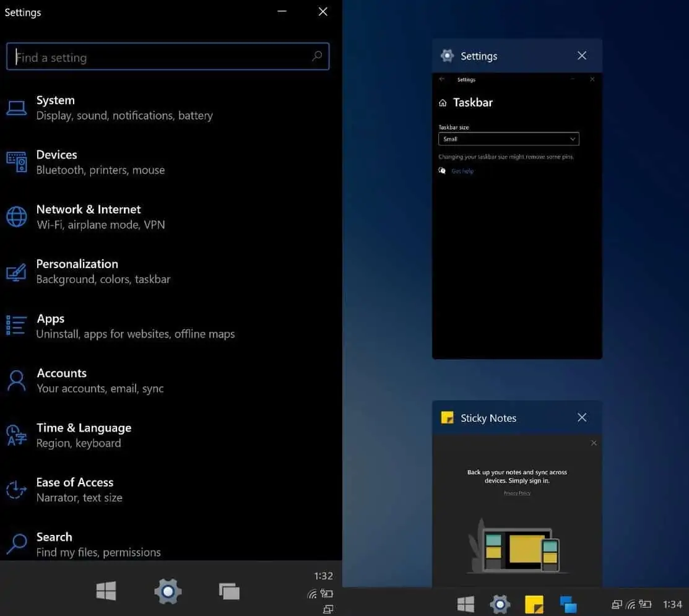Open Ease of Access settings

pyautogui.click(x=79, y=489)
